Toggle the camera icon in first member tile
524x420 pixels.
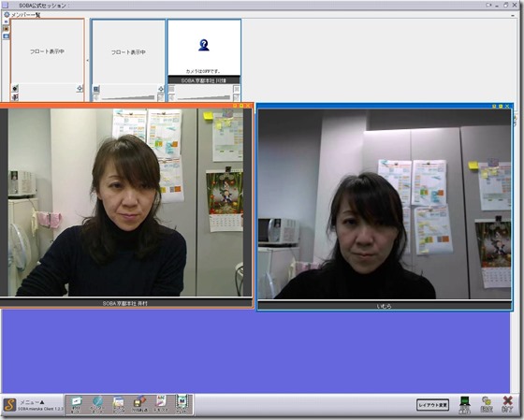point(15,89)
